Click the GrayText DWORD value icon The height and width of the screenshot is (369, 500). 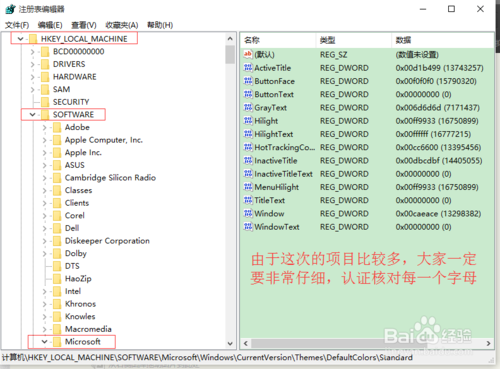point(248,107)
